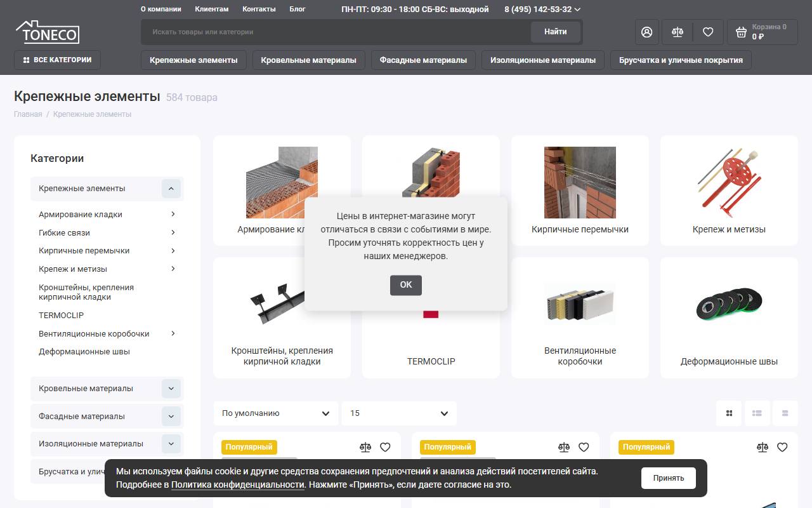This screenshot has height=508, width=812.
Task: Open TERMOCLIP category card label
Action: [x=431, y=361]
